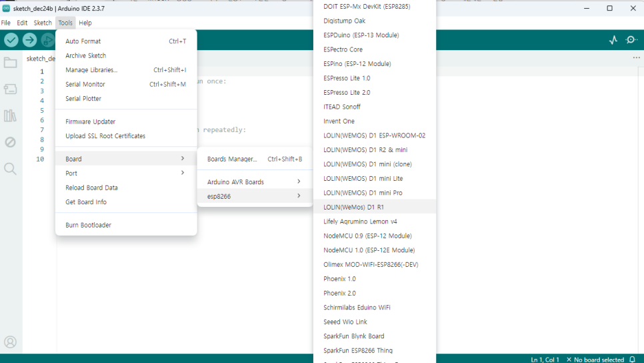Screen dimensions: 644x363
Task: Select Seeed Wio Link board
Action: (375, 322)
